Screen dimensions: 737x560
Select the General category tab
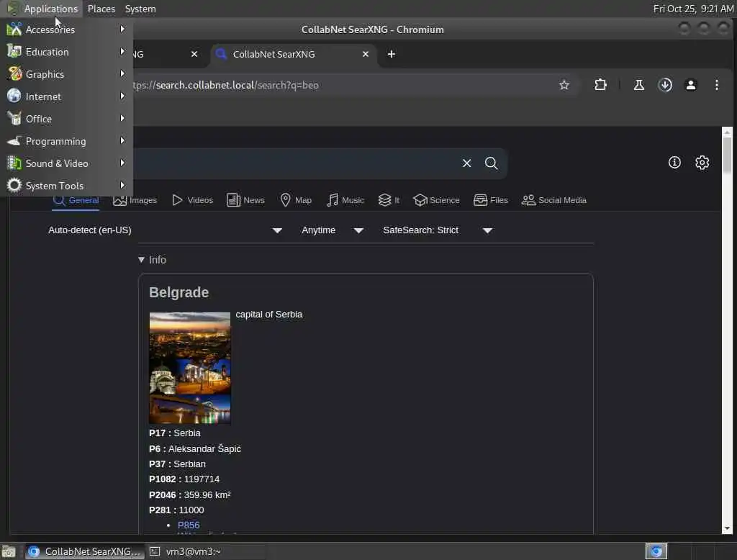point(76,200)
